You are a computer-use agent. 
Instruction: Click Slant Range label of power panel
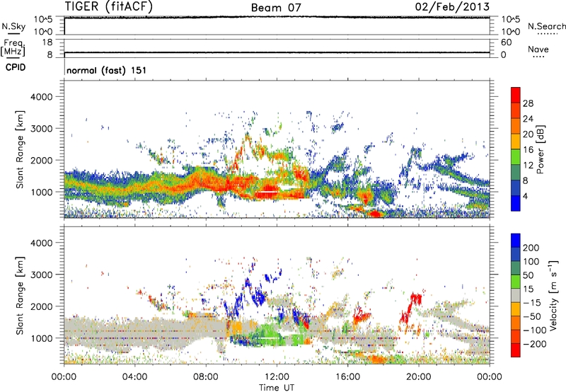[x=20, y=149]
